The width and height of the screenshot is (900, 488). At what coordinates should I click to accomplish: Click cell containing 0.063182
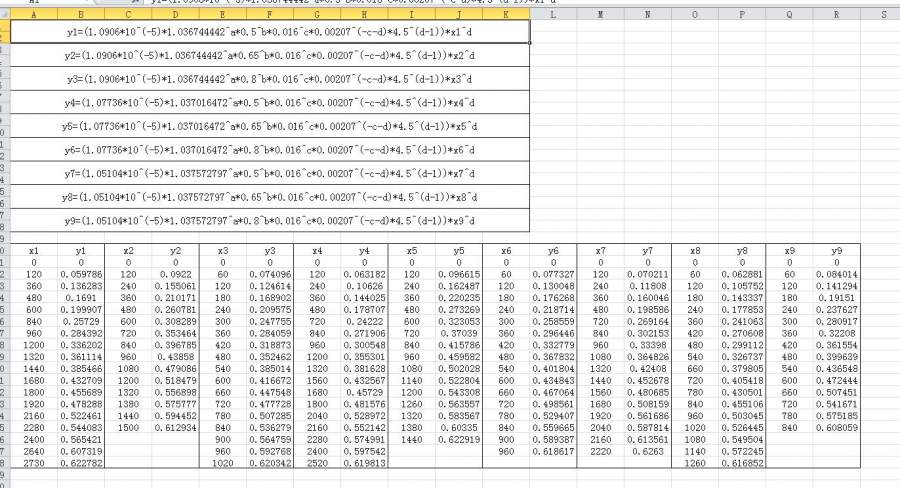click(364, 274)
